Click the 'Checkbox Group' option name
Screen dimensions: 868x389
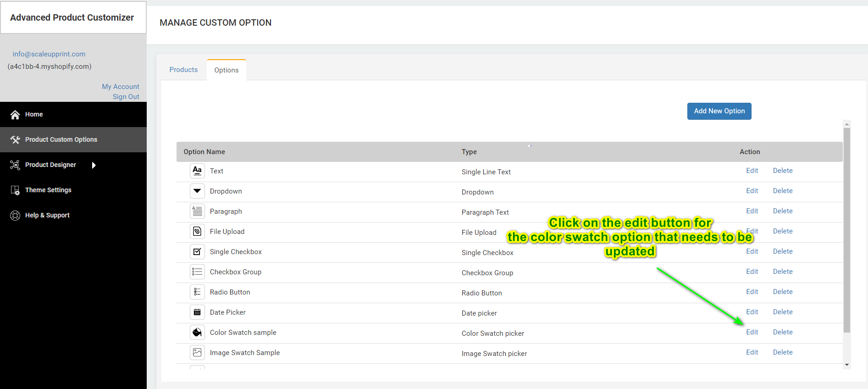[236, 272]
